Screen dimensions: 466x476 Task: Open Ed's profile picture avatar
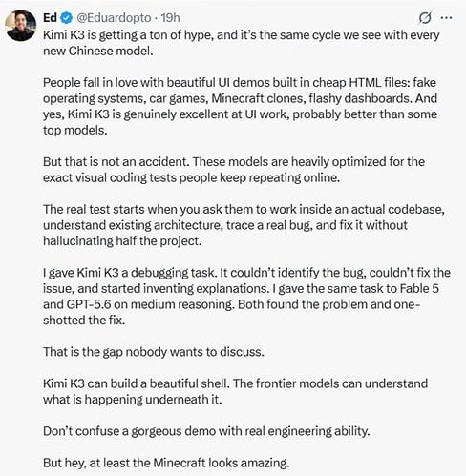click(21, 26)
